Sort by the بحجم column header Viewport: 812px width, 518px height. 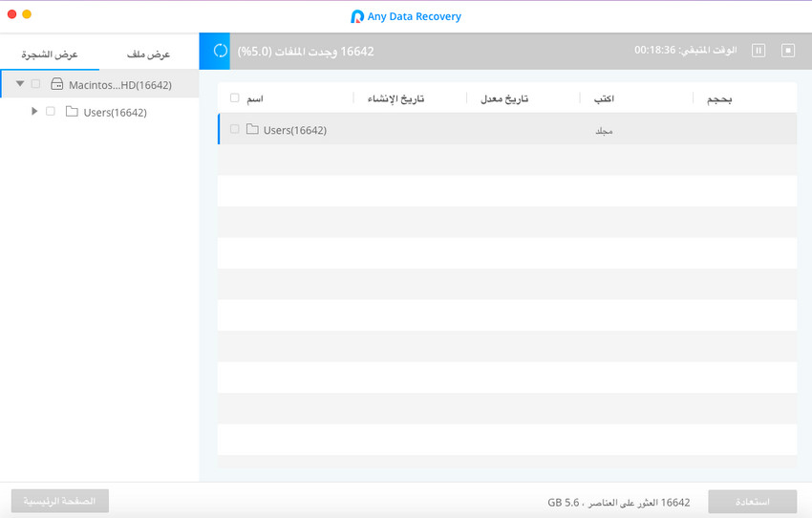(719, 99)
